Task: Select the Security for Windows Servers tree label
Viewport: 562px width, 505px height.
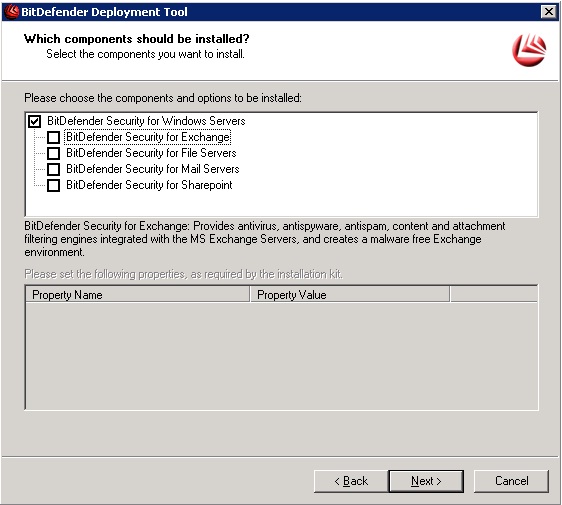Action: coord(146,121)
